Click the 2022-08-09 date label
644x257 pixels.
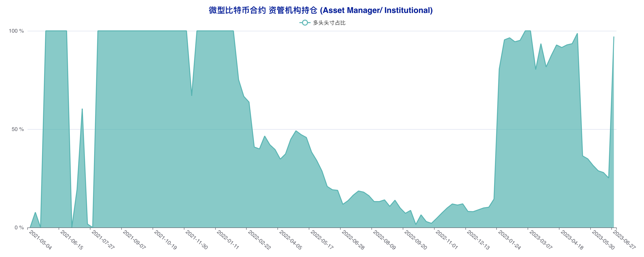point(384,240)
